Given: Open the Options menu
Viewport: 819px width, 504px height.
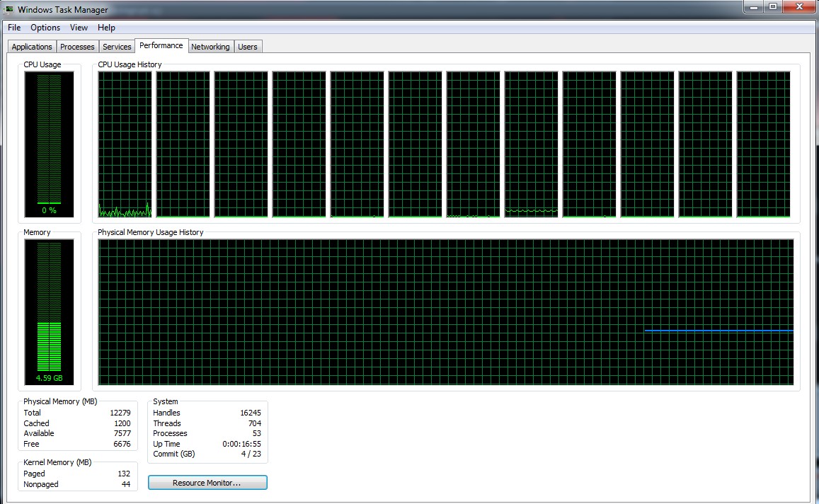Looking at the screenshot, I should click(x=45, y=28).
